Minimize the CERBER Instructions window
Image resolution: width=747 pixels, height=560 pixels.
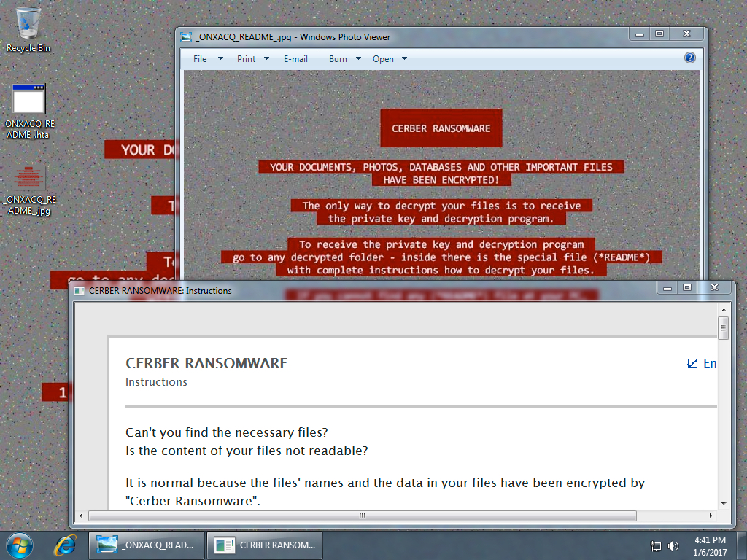coord(667,288)
